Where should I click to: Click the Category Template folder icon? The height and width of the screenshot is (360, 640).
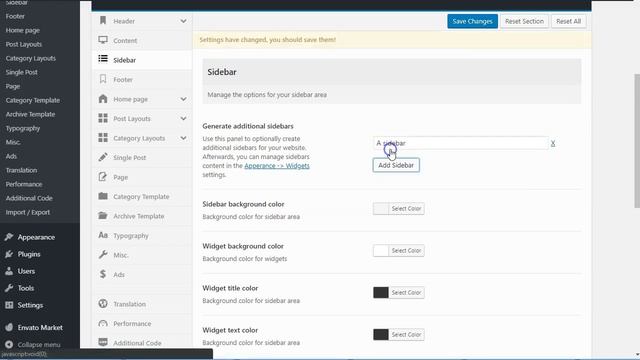click(x=103, y=196)
